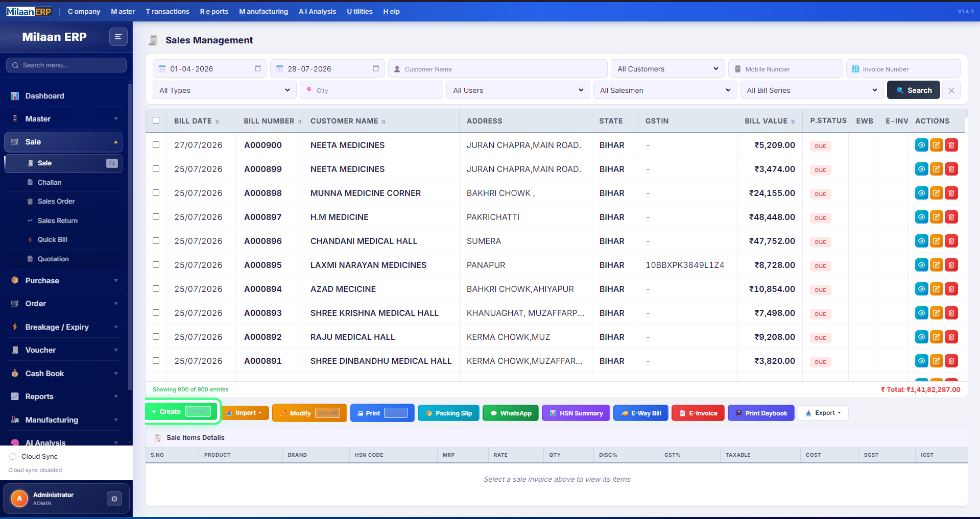Delete invoice A000898 with the trash icon
This screenshot has height=519, width=980.
tap(951, 193)
